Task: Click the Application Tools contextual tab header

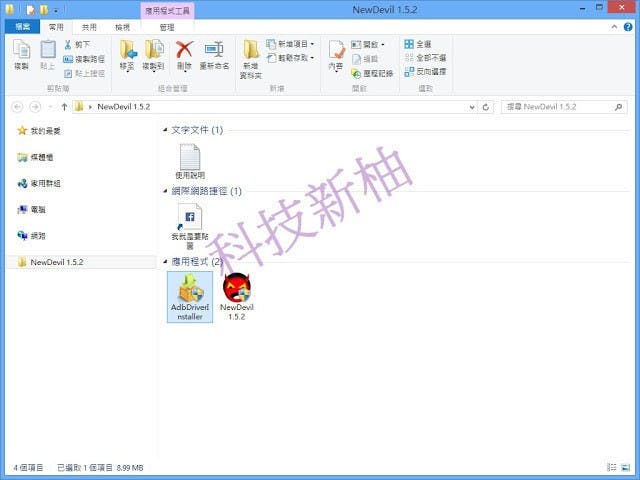Action: (167, 11)
